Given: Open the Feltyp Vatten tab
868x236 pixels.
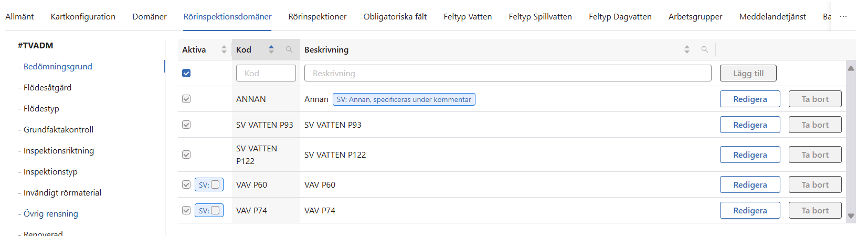Looking at the screenshot, I should tap(468, 17).
